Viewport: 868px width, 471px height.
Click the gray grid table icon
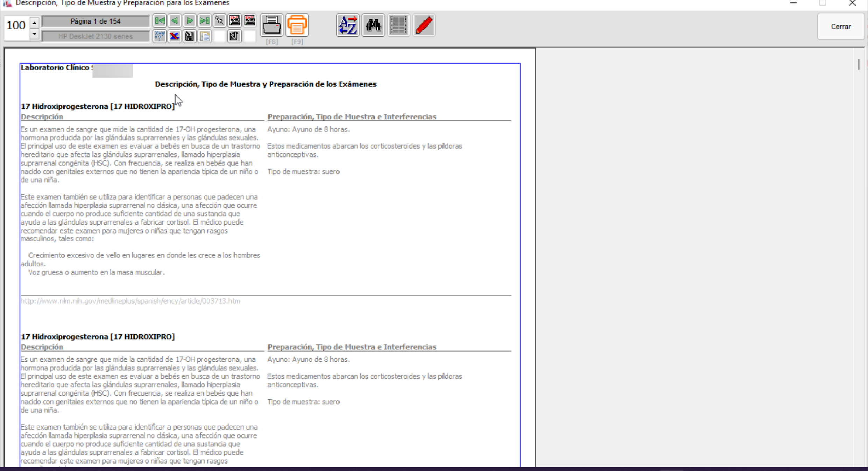[x=398, y=25]
